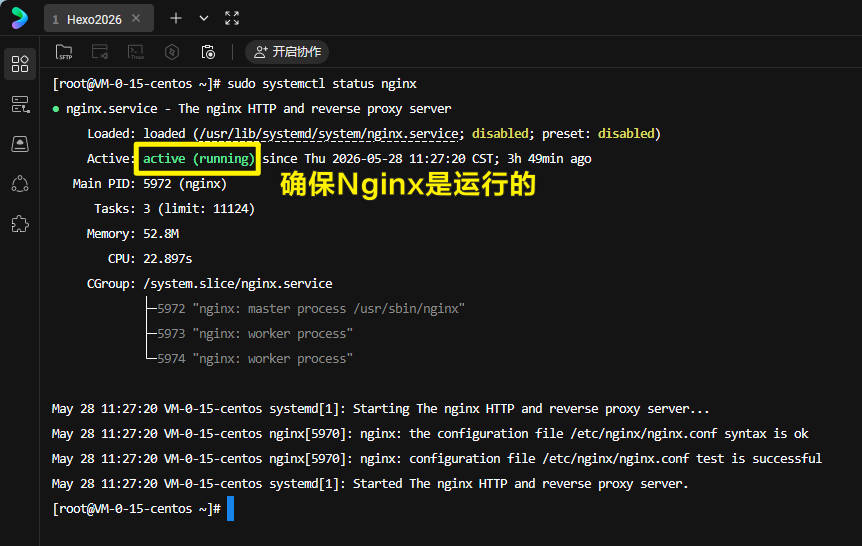Click the terminal cursor at the last prompt
The width and height of the screenshot is (862, 546).
[230, 509]
